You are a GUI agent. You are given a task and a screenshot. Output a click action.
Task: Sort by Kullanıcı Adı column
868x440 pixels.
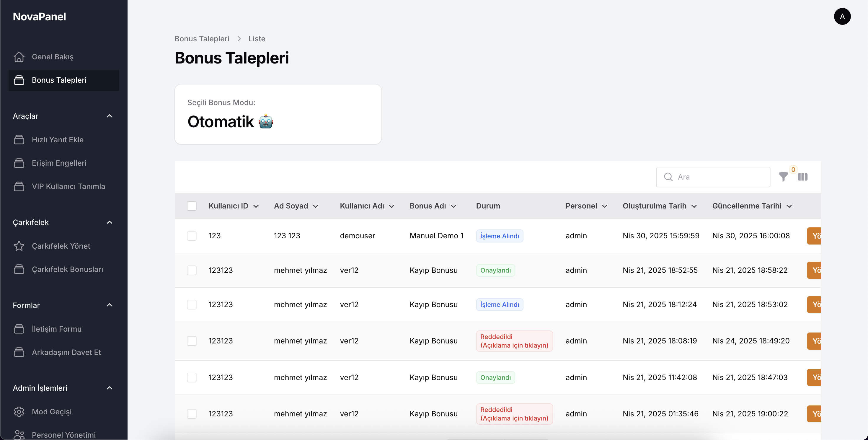click(367, 206)
